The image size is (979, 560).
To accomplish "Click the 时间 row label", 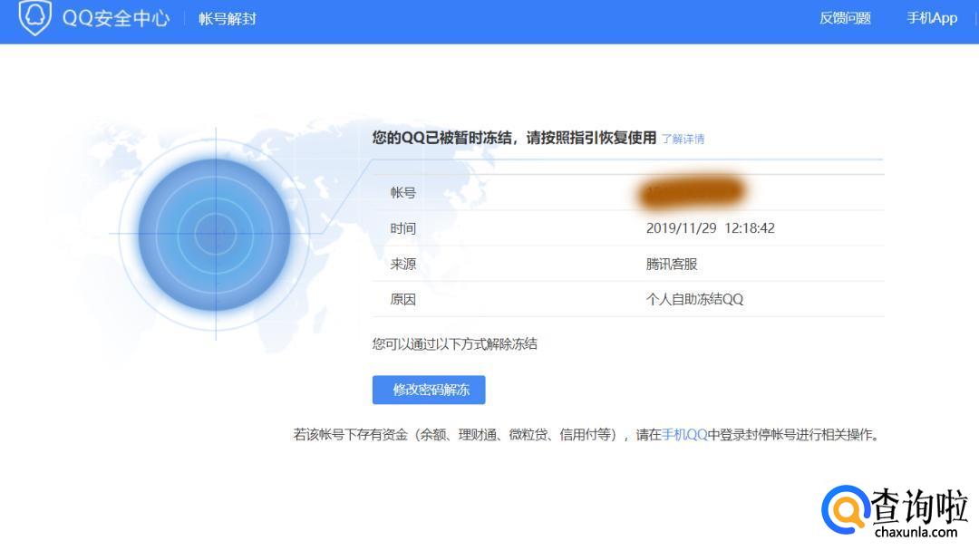I will pos(403,228).
